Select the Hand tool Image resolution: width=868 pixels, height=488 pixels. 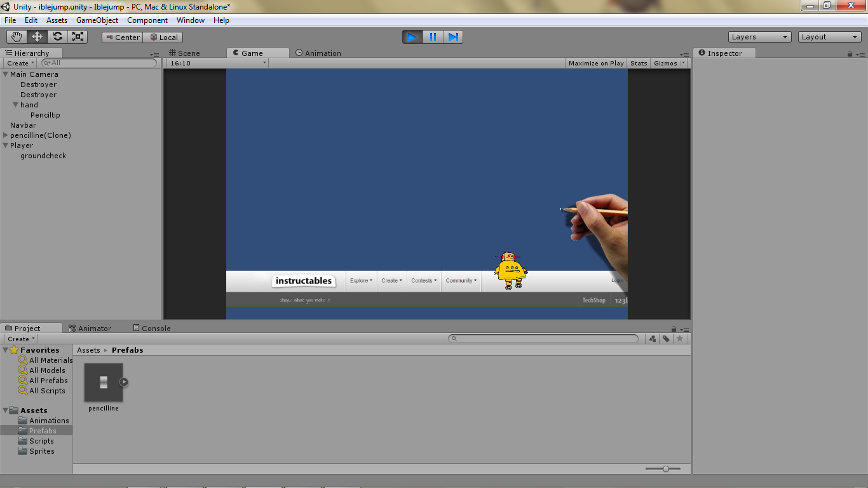(x=17, y=37)
